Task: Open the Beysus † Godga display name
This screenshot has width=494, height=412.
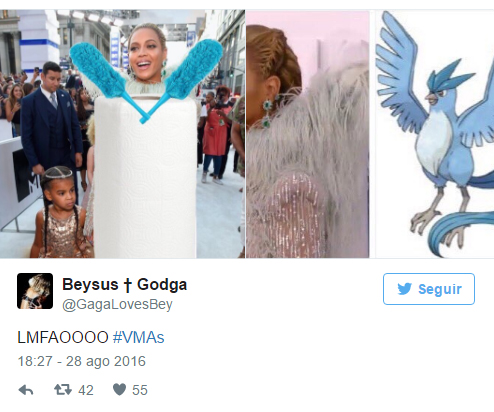Action: [125, 285]
